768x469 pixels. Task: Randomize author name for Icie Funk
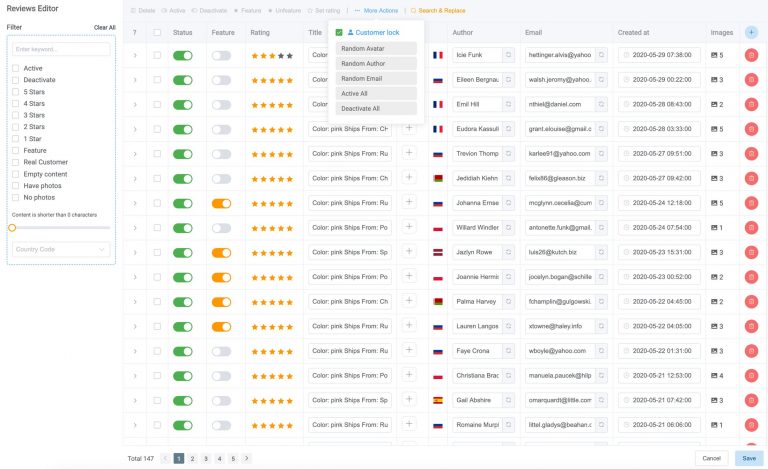point(508,55)
